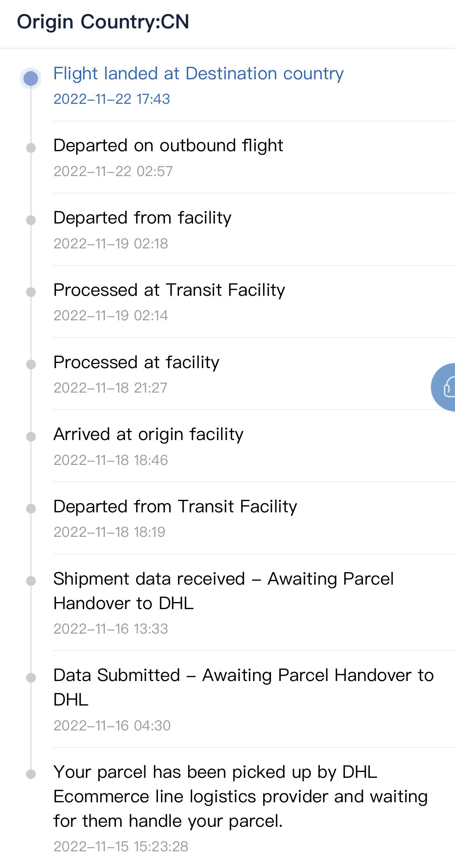Click the 2022-11-22 17:43 timestamp
Viewport: 455px width, 868px height.
tap(112, 99)
